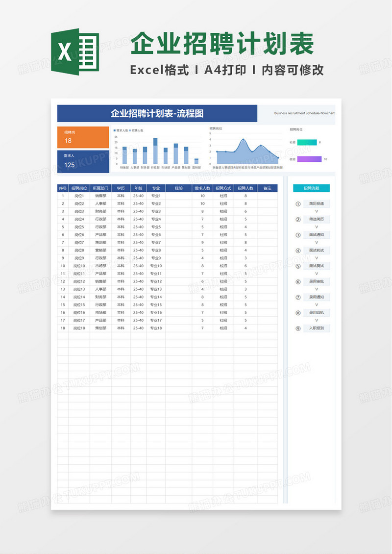This screenshot has height=554, width=392.
Task: Click 营销部 in the 岗位8 row
Action: pyautogui.click(x=100, y=250)
